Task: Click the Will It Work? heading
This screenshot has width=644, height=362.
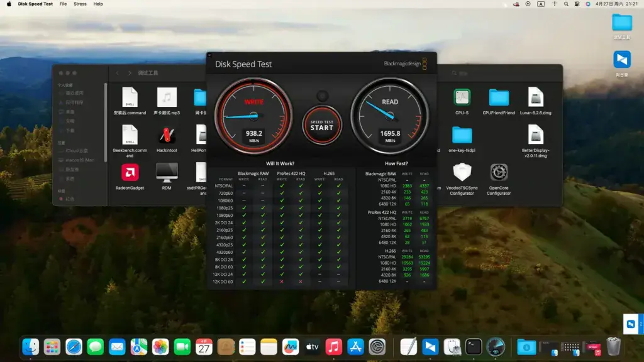Action: pyautogui.click(x=280, y=163)
